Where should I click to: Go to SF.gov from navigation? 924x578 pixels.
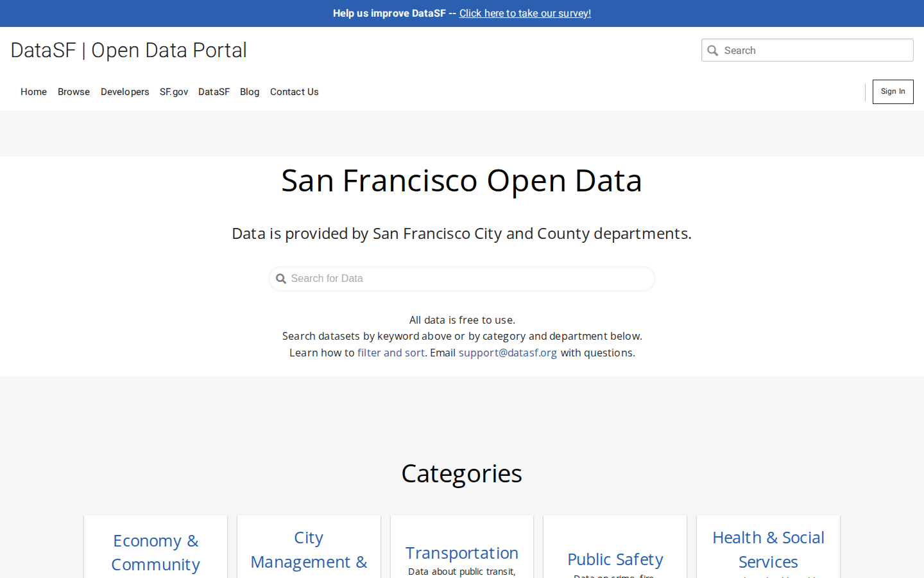point(174,92)
